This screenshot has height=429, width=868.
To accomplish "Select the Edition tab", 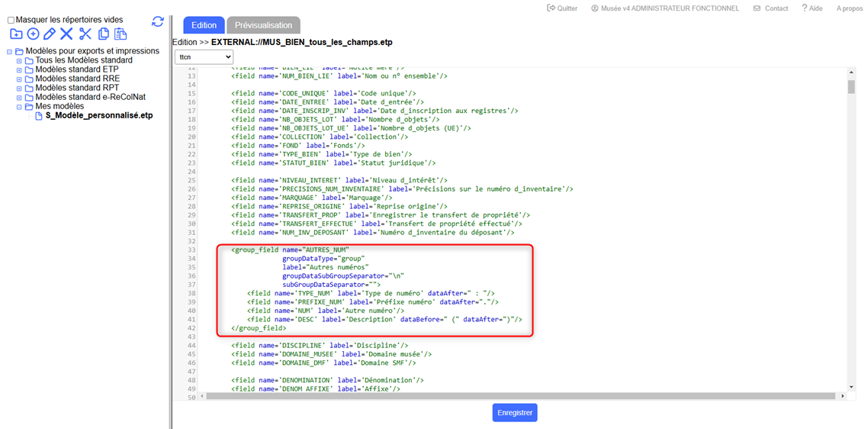I will pyautogui.click(x=204, y=25).
